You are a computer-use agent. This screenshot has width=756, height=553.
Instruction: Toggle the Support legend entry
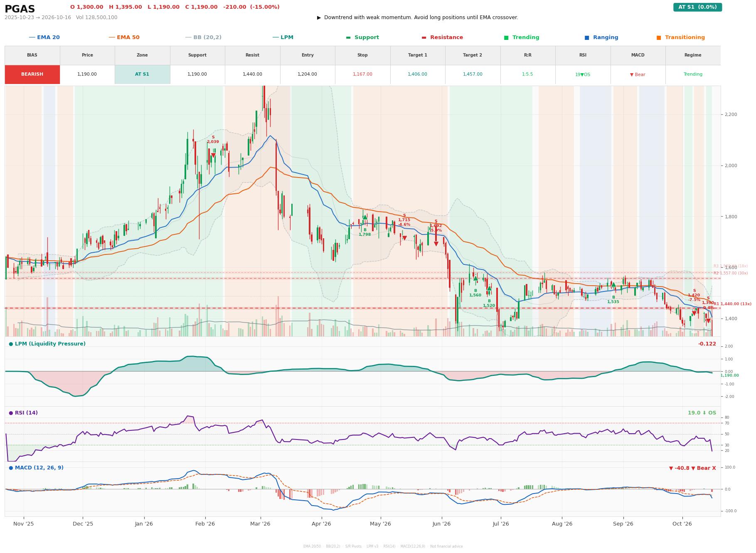tap(362, 37)
